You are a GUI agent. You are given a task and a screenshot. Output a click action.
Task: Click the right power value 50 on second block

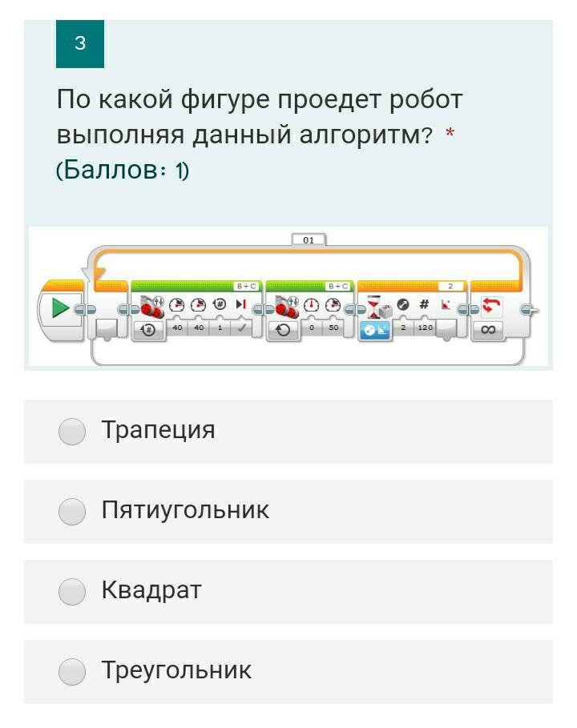(333, 328)
